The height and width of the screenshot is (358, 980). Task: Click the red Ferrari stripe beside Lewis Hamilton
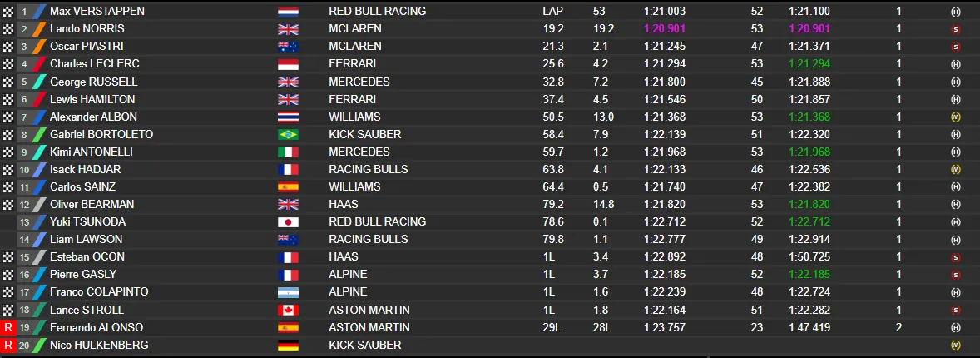click(x=39, y=99)
